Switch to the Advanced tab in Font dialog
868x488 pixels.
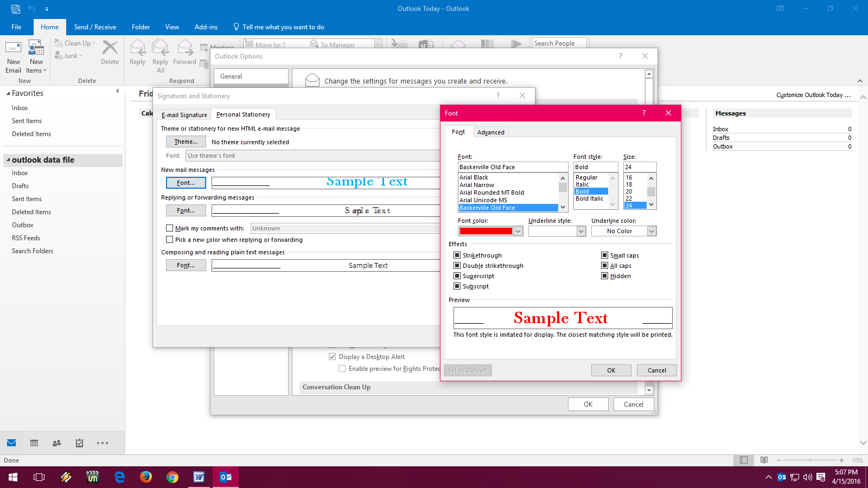pyautogui.click(x=490, y=132)
